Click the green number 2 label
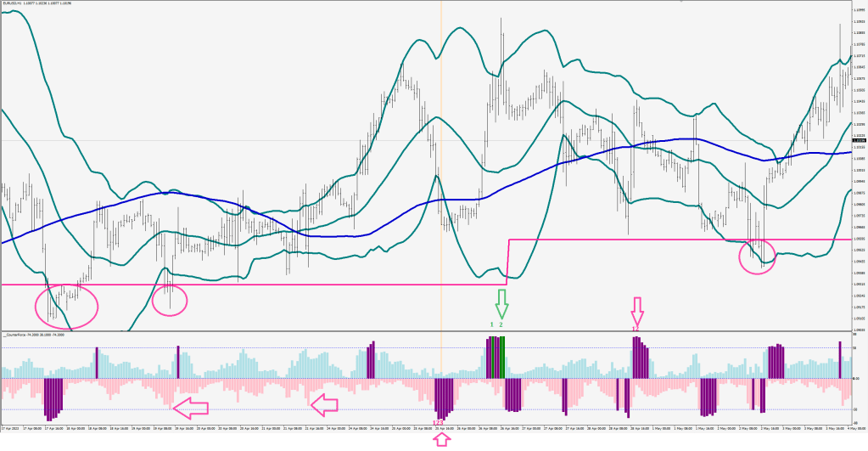 click(501, 324)
